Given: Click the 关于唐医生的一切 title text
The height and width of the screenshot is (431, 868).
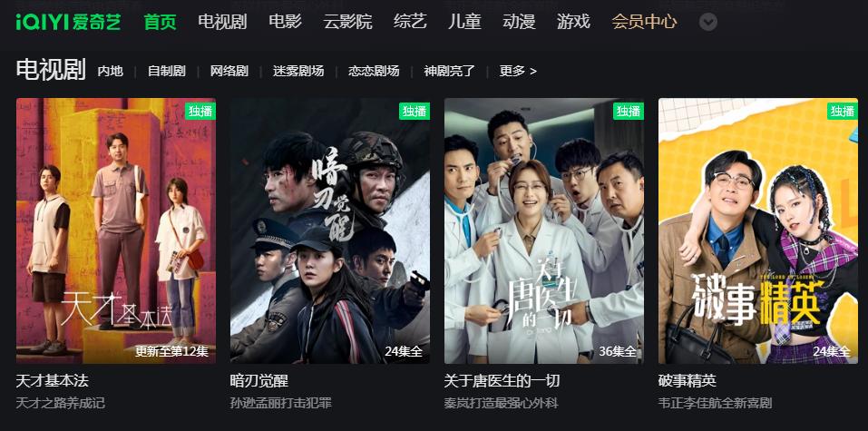Looking at the screenshot, I should point(502,380).
